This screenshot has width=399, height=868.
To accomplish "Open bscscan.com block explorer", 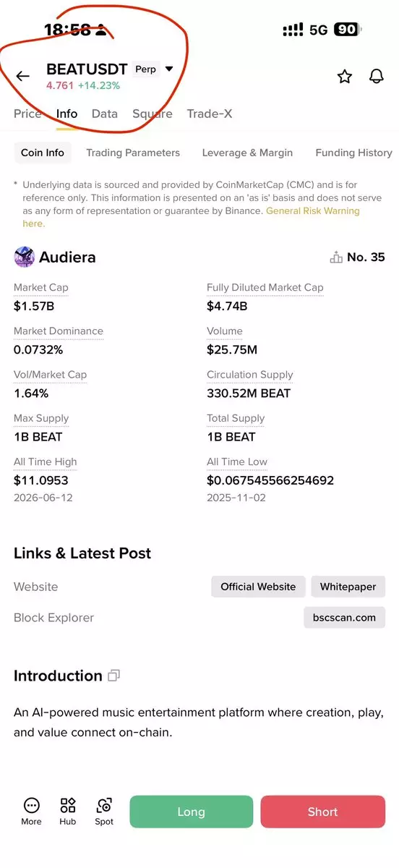I will pos(345,618).
